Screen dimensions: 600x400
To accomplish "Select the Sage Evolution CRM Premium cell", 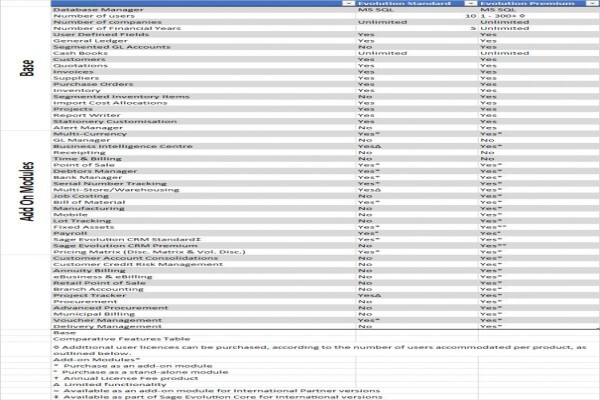I will tap(203, 245).
